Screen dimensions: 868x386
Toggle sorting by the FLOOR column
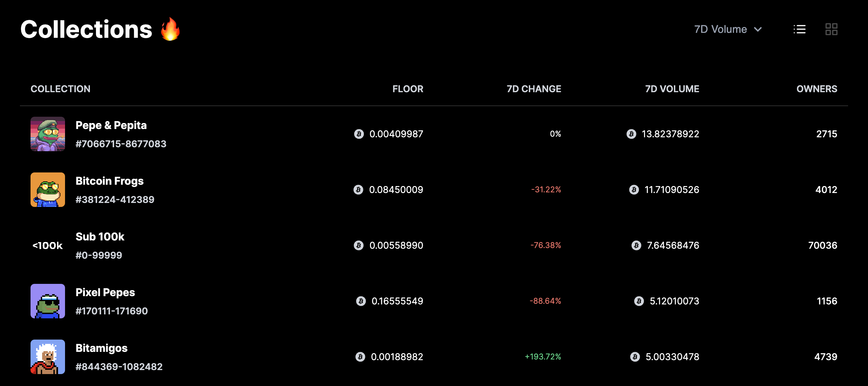[408, 89]
